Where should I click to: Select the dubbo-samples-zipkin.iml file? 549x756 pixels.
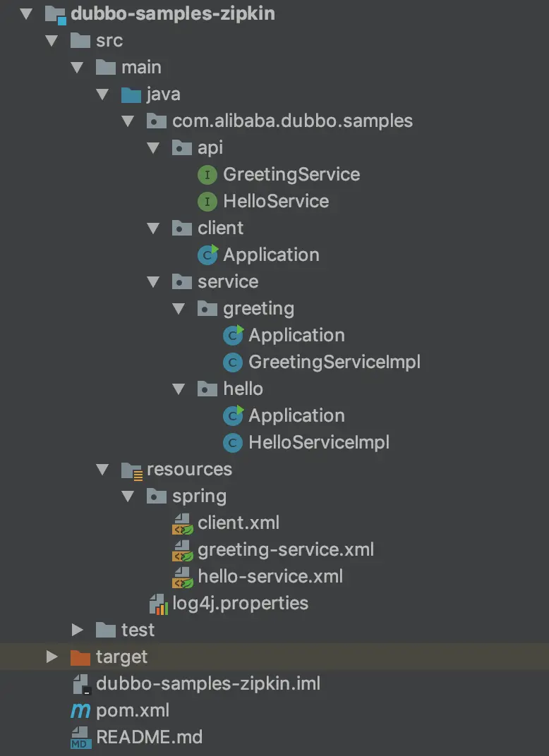coord(208,683)
